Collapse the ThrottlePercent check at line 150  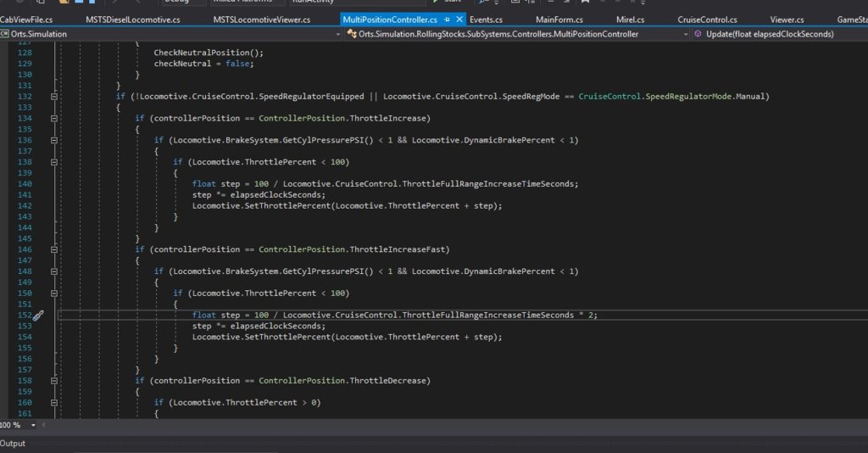coord(54,294)
